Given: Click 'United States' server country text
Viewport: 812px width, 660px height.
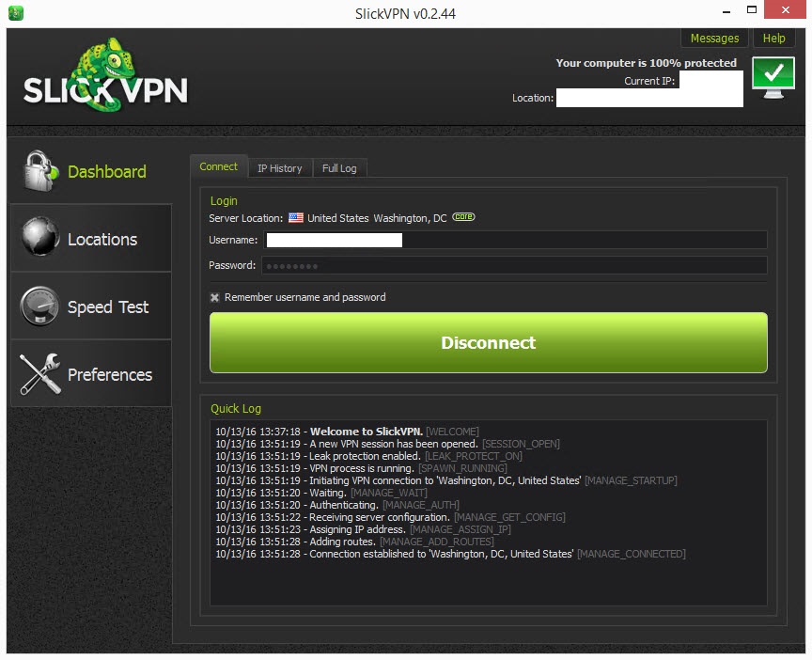Looking at the screenshot, I should pos(338,218).
